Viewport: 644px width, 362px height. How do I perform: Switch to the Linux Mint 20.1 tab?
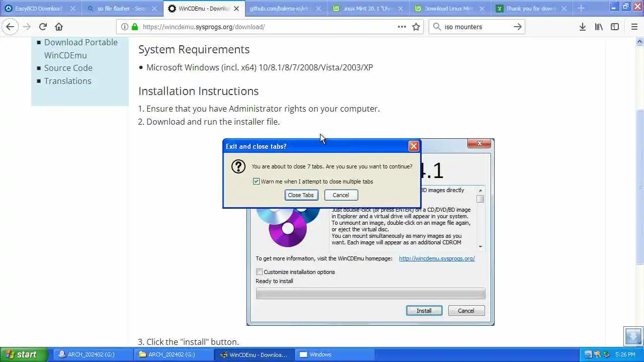point(367,9)
